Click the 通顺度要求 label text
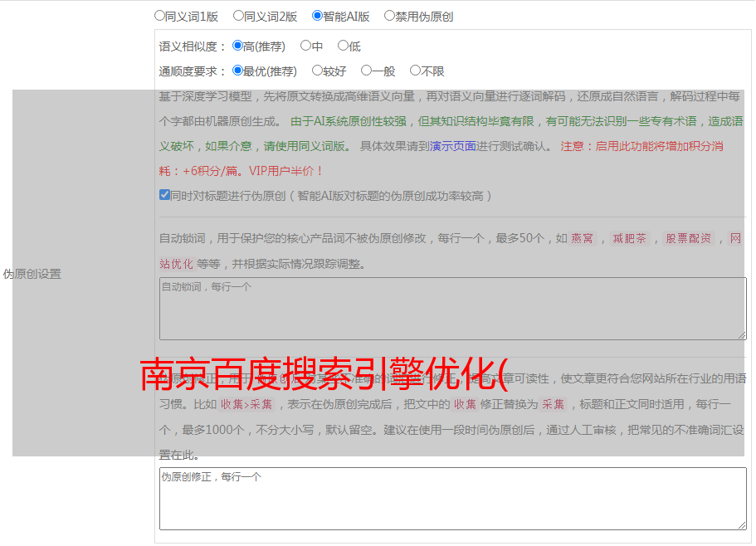 coord(193,72)
